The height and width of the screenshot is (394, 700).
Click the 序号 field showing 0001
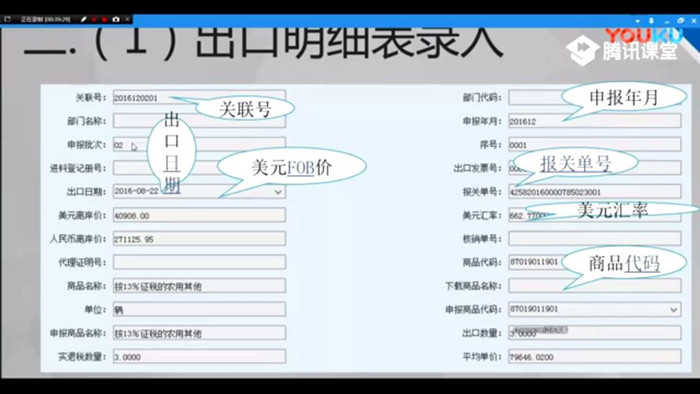(595, 145)
